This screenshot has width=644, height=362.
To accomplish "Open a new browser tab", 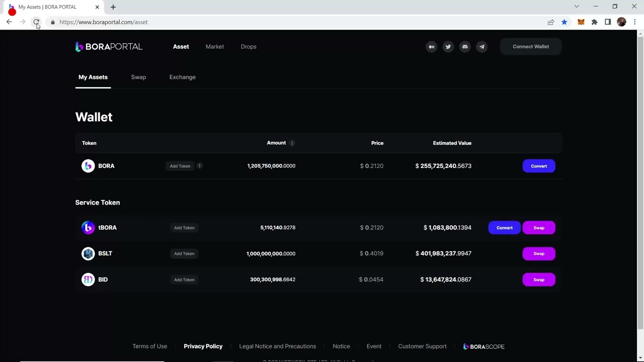I will click(113, 7).
